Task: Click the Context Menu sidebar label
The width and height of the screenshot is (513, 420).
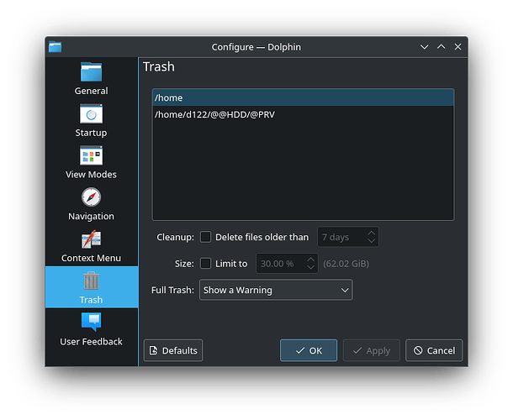Action: point(91,258)
